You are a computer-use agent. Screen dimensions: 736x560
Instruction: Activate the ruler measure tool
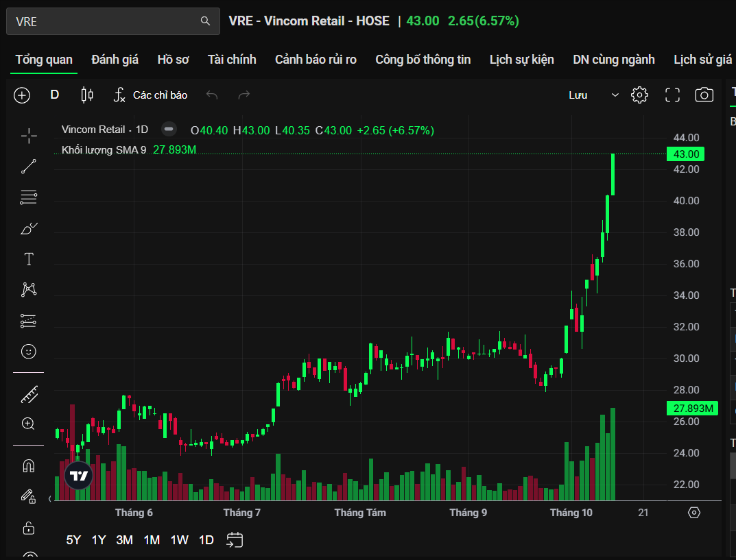29,394
